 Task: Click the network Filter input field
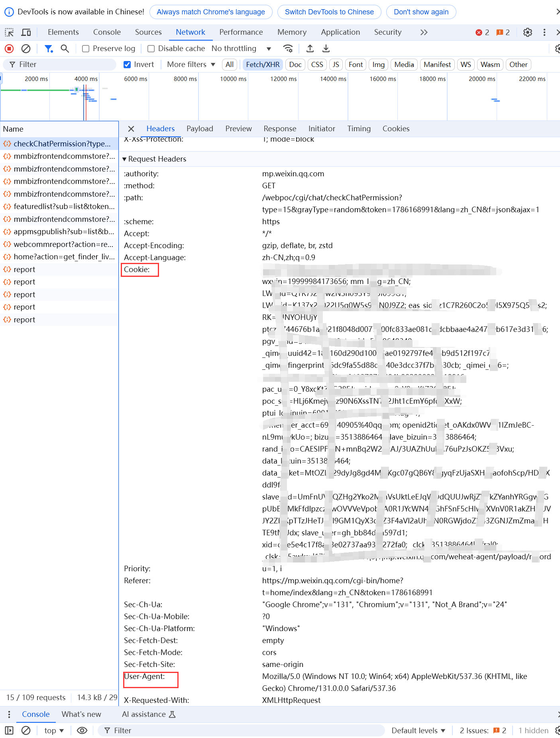[x=60, y=65]
